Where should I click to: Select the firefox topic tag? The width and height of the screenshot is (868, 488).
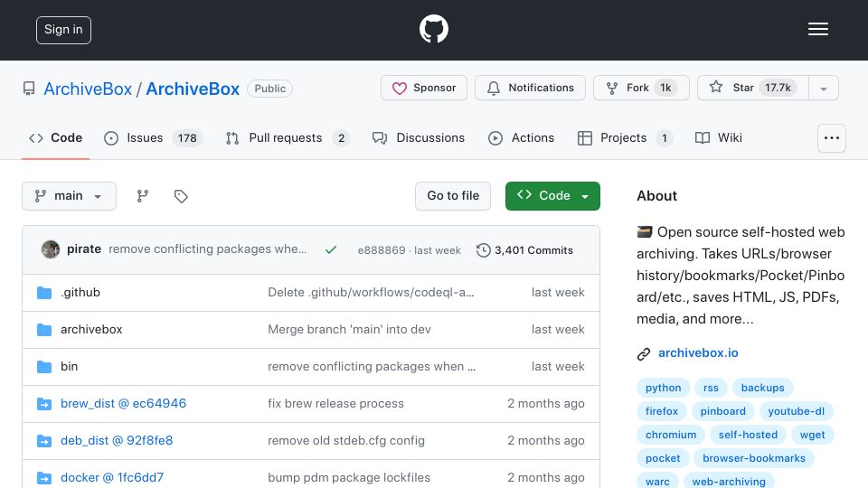[662, 411]
